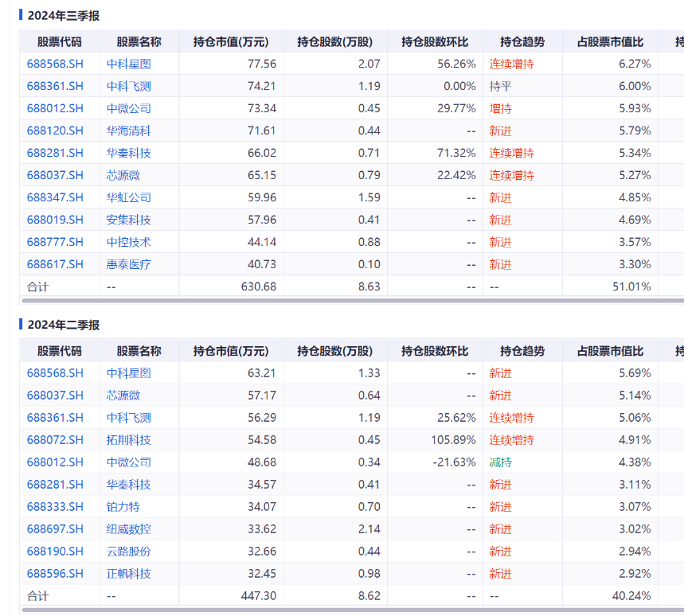Image resolution: width=684 pixels, height=616 pixels.
Task: Open stock code 688190.SH
Action: [55, 551]
